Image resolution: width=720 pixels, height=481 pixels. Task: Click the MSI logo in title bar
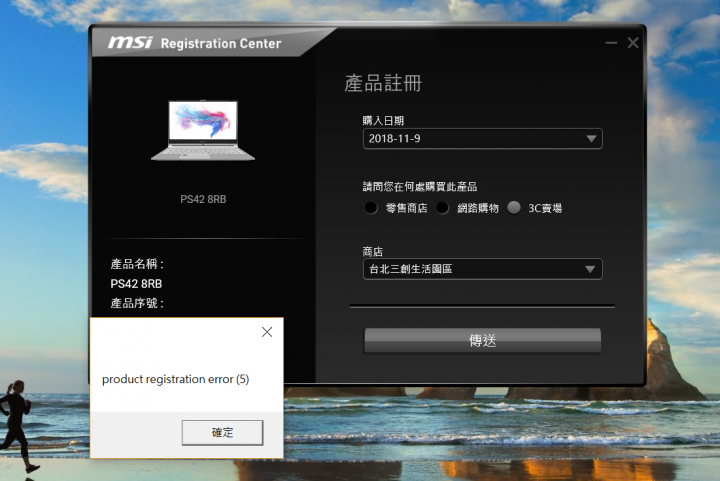click(x=130, y=43)
